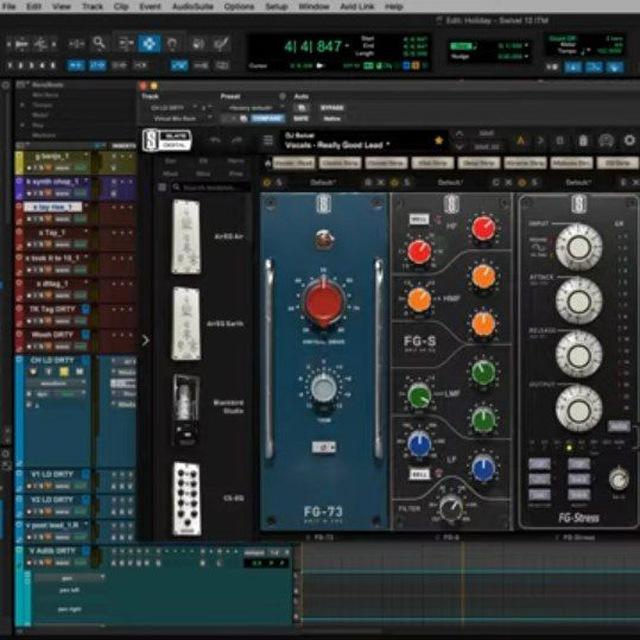Expand module browser with right chevron
640x640 pixels.
(x=145, y=340)
